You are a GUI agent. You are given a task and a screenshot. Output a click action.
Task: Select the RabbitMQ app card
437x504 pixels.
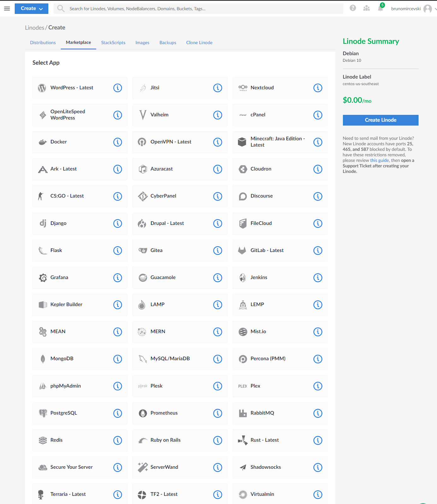pyautogui.click(x=280, y=413)
